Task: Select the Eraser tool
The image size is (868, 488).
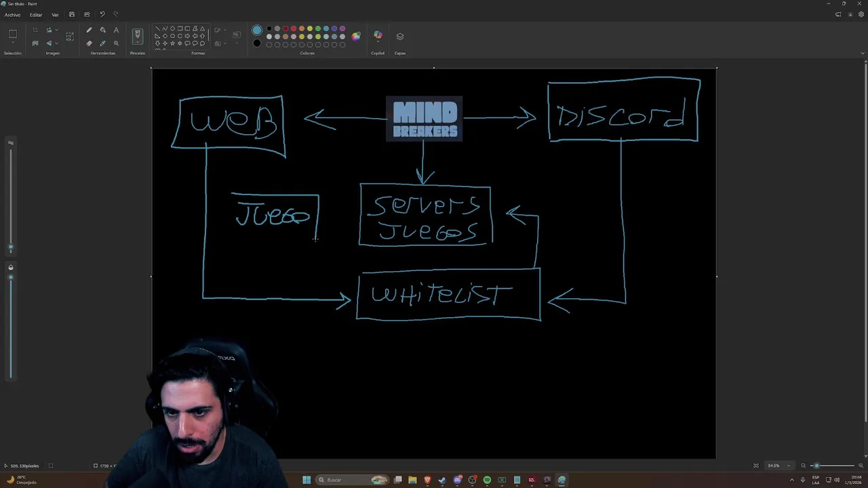Action: (x=89, y=43)
